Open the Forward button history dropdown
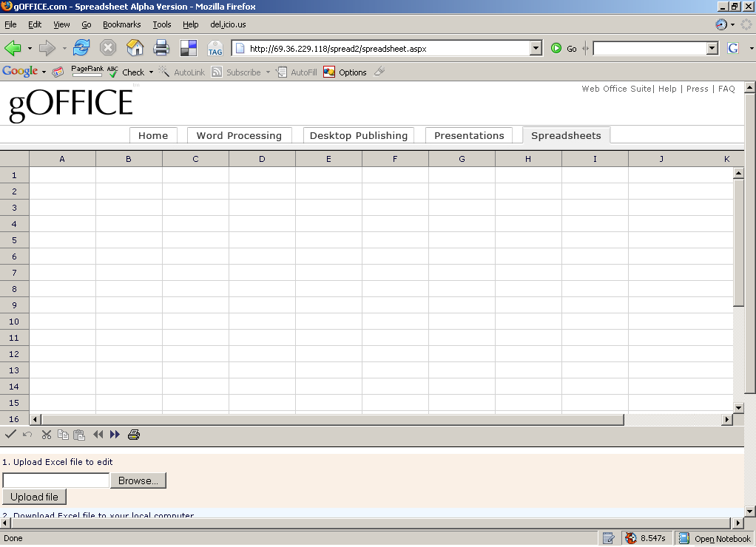The image size is (756, 547). pyautogui.click(x=64, y=48)
